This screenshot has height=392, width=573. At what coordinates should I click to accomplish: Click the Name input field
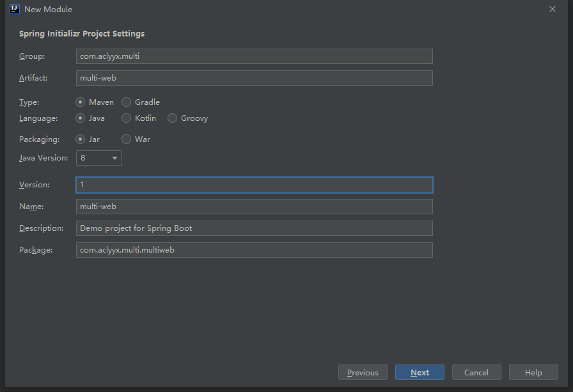tap(254, 206)
